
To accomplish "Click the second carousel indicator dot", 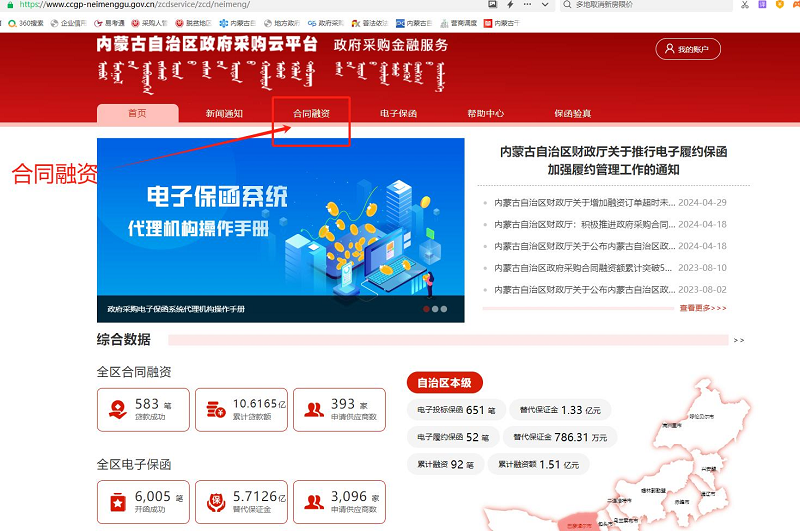I will pyautogui.click(x=435, y=309).
